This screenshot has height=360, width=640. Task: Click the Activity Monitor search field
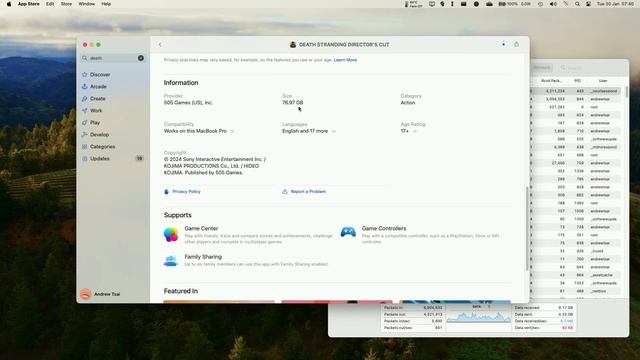click(x=592, y=68)
